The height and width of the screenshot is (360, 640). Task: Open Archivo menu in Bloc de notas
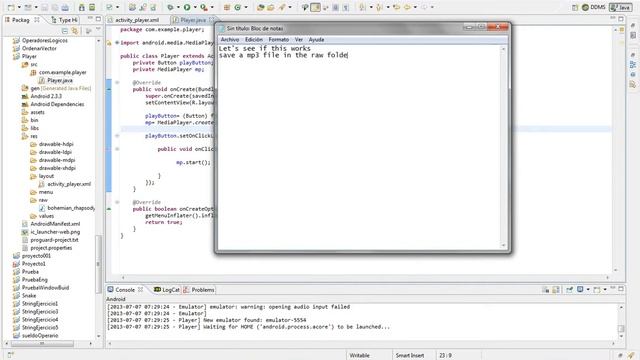[230, 40]
